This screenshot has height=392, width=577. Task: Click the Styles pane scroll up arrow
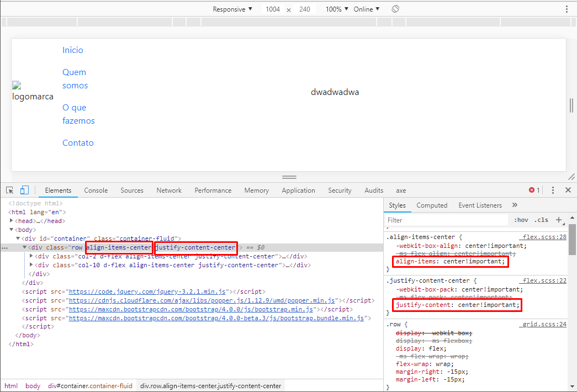click(572, 218)
